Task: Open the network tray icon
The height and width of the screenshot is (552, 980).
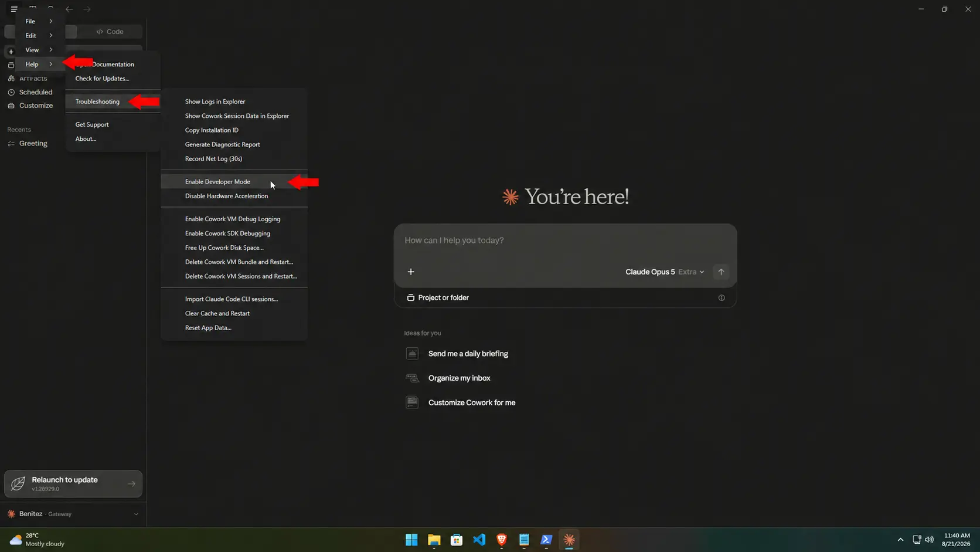Action: (x=917, y=540)
